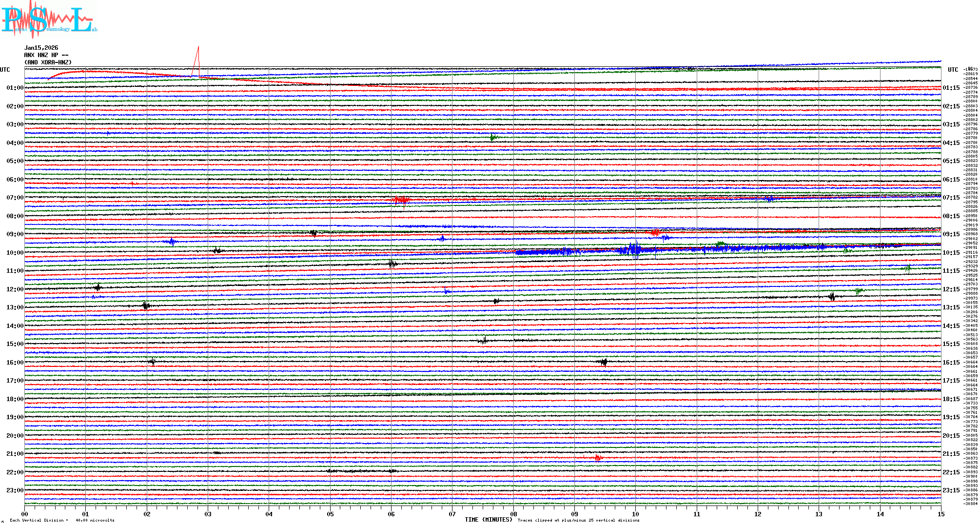Click the Traces clipped footer note
Viewport: 980px width, 527px height.
(x=578, y=520)
